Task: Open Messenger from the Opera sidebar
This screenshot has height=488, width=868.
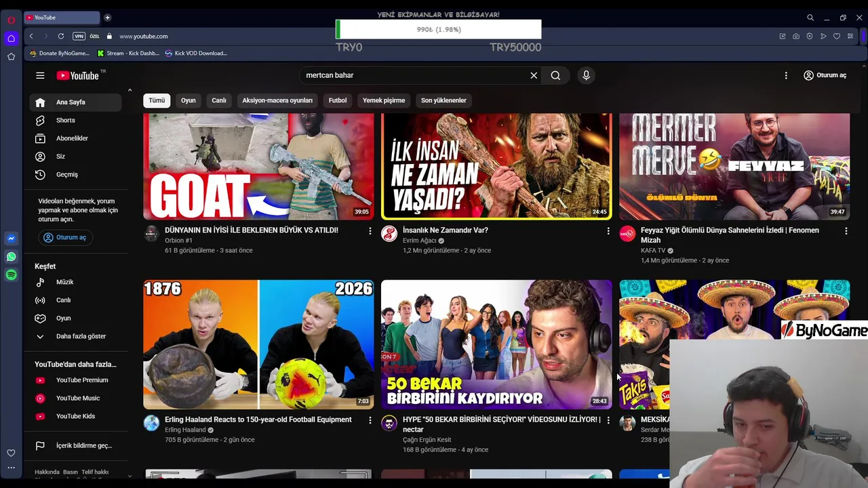Action: pos(11,239)
